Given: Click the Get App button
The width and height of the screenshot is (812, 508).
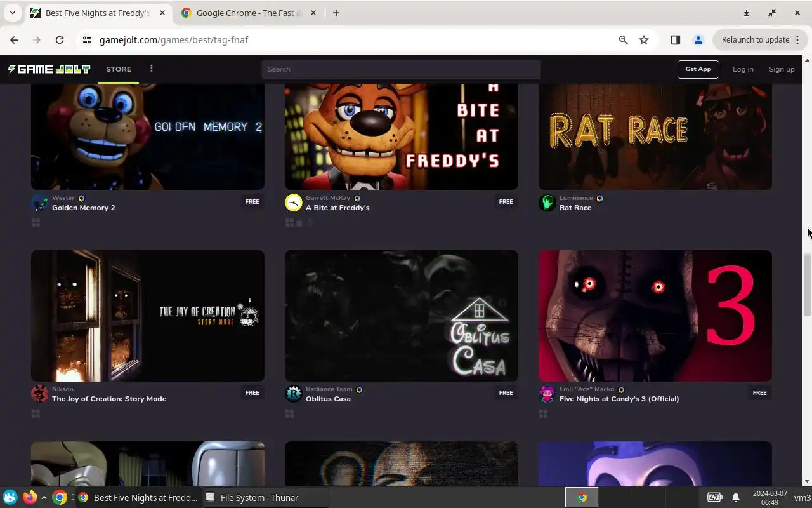Looking at the screenshot, I should coord(698,69).
